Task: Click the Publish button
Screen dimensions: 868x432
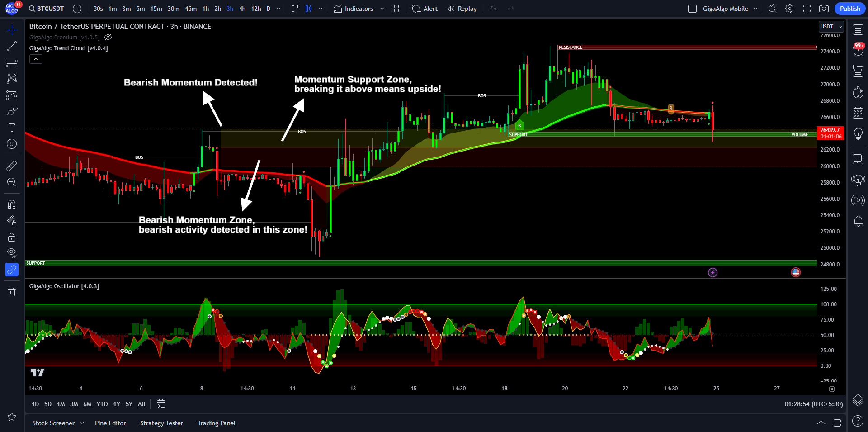Action: pos(850,9)
